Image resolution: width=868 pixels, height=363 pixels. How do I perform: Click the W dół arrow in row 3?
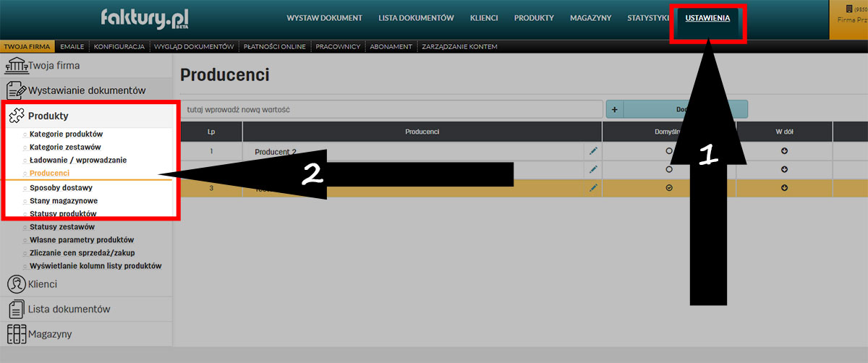coord(784,187)
